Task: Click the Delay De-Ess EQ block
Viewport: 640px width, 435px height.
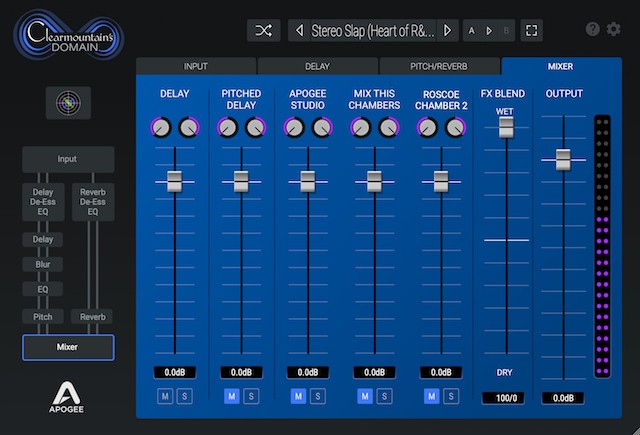Action: (x=43, y=200)
